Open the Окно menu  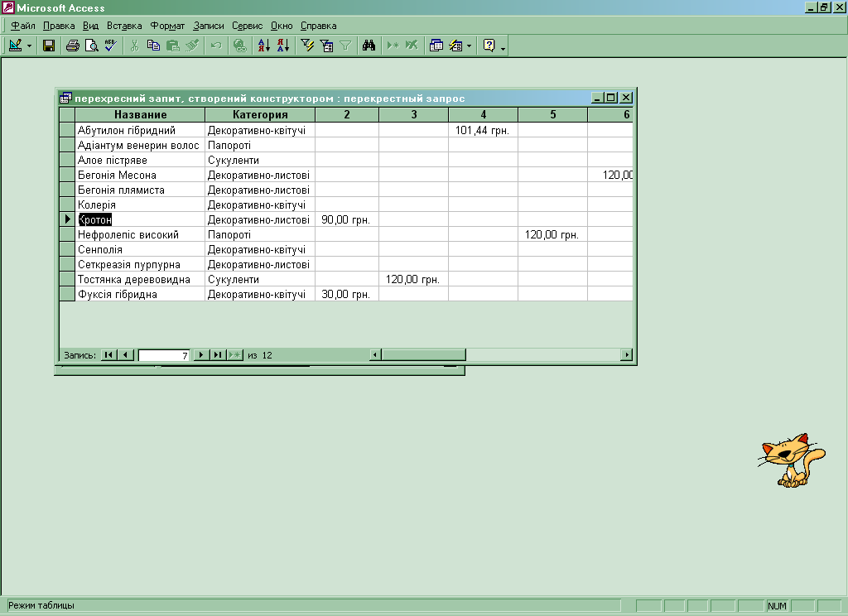point(282,26)
